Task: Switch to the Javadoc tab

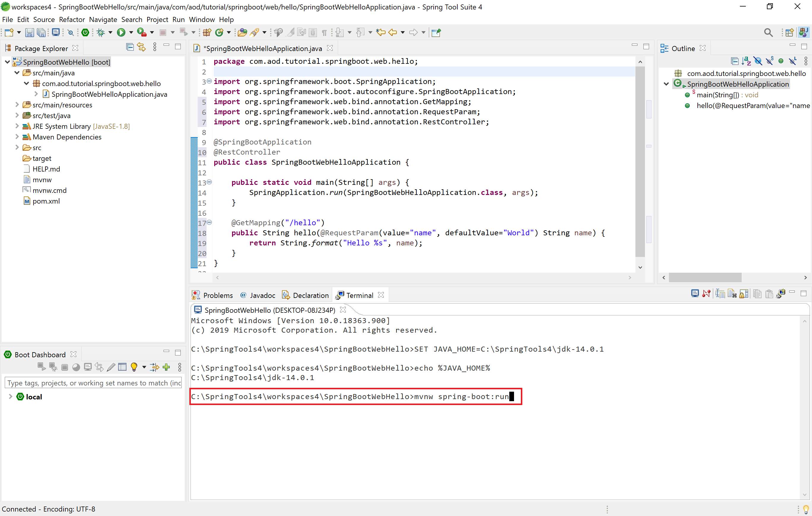Action: [258, 295]
